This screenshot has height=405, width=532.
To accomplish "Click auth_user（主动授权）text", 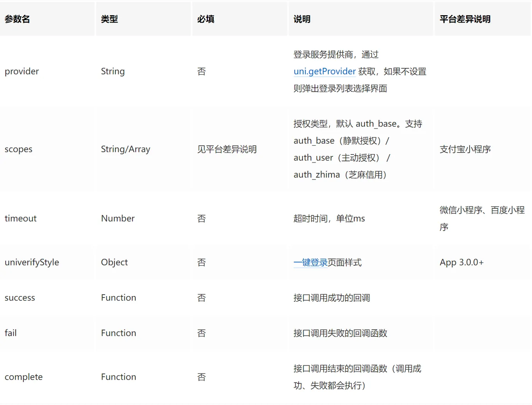I will click(337, 158).
